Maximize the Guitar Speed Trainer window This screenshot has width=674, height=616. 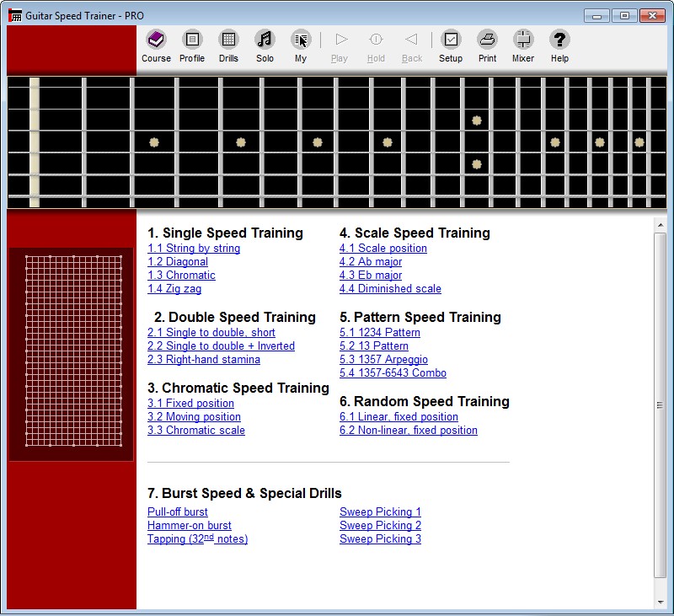point(624,16)
